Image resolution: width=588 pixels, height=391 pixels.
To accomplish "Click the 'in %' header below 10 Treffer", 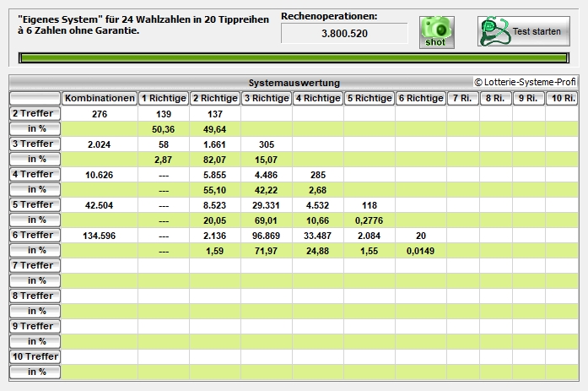I will pyautogui.click(x=35, y=372).
